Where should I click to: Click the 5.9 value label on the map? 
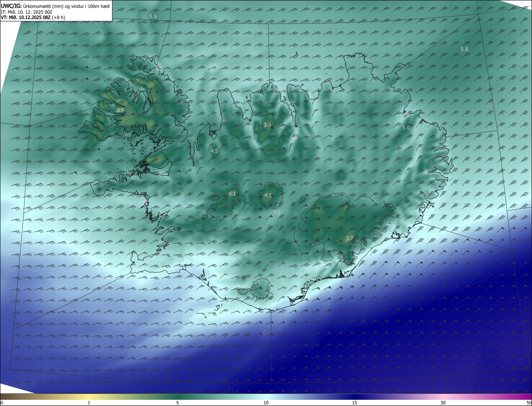153,16
